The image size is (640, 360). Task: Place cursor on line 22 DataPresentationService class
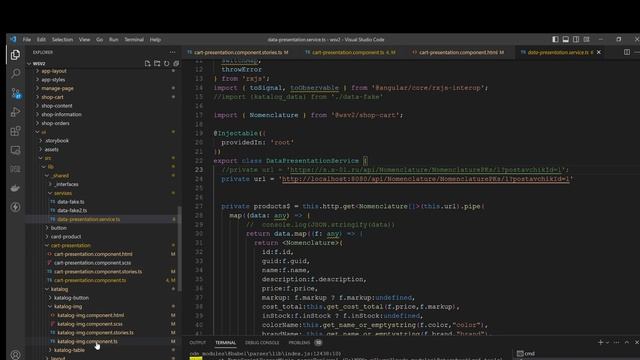tap(312, 161)
